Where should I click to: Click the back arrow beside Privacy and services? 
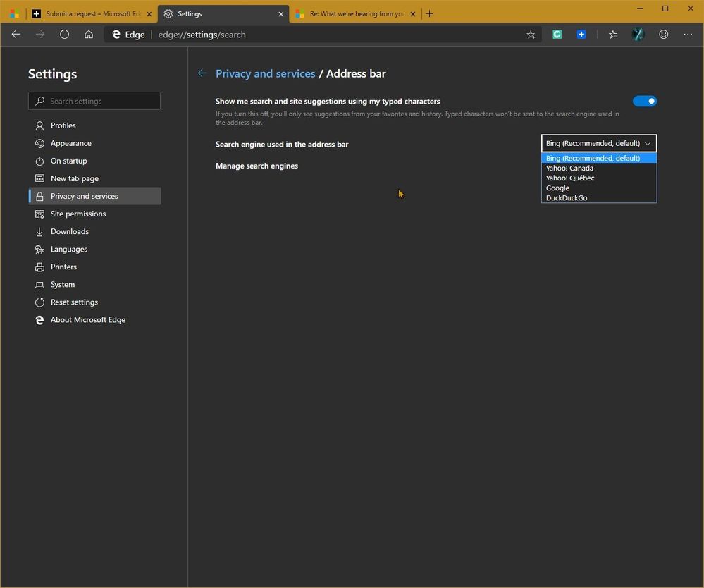[x=202, y=73]
